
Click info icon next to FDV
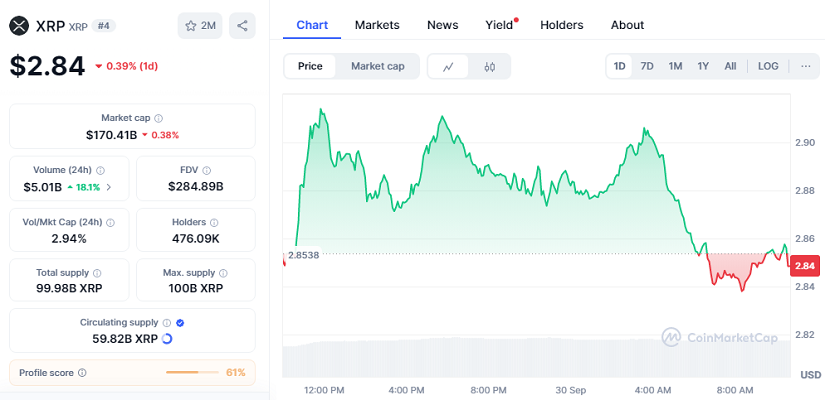pos(207,171)
